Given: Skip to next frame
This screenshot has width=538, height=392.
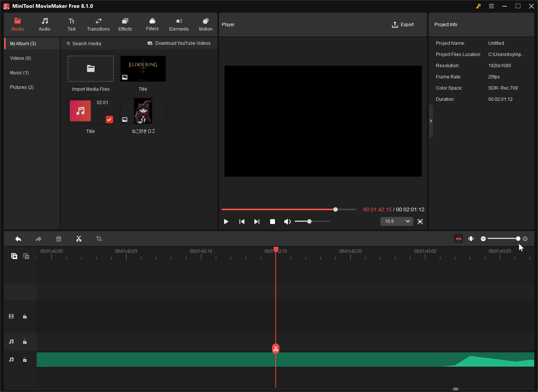Looking at the screenshot, I should pos(257,222).
